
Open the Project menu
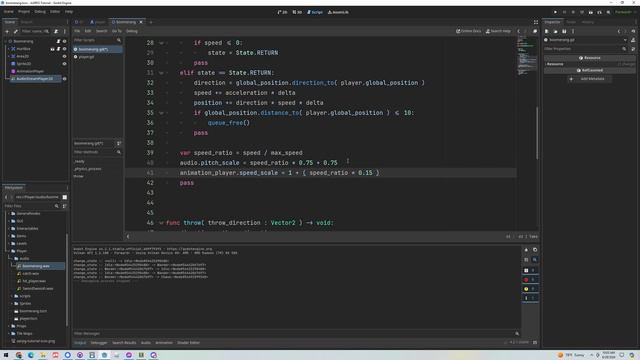click(x=24, y=12)
